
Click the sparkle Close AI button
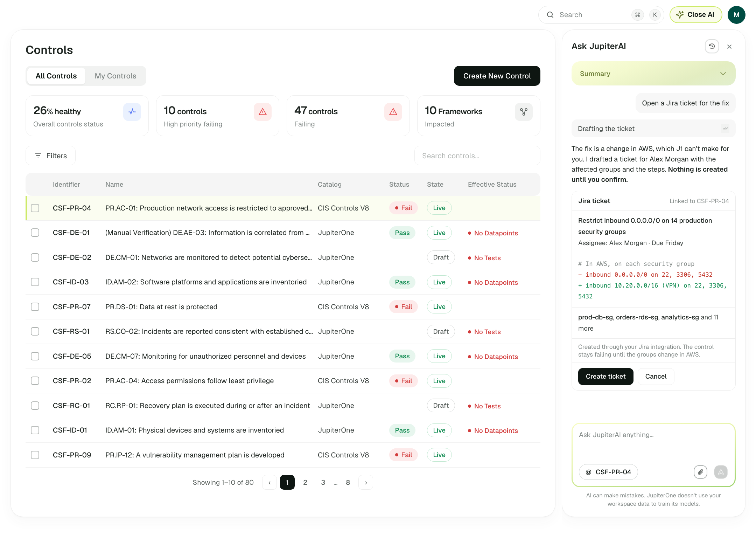pos(695,15)
